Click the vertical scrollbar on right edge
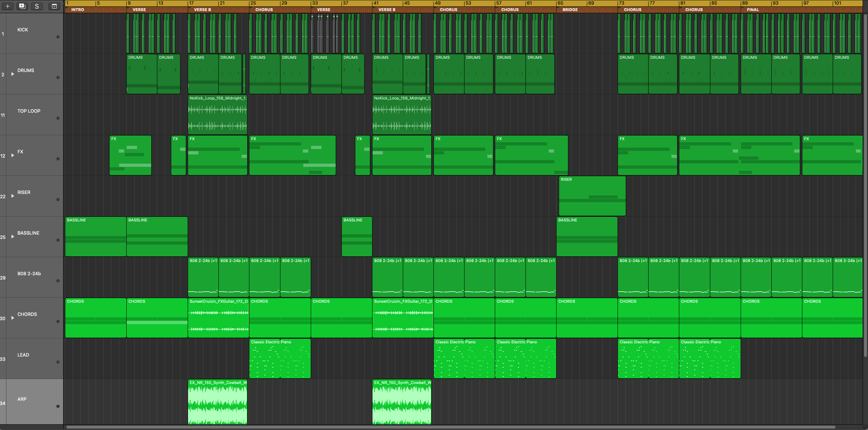 (x=865, y=185)
